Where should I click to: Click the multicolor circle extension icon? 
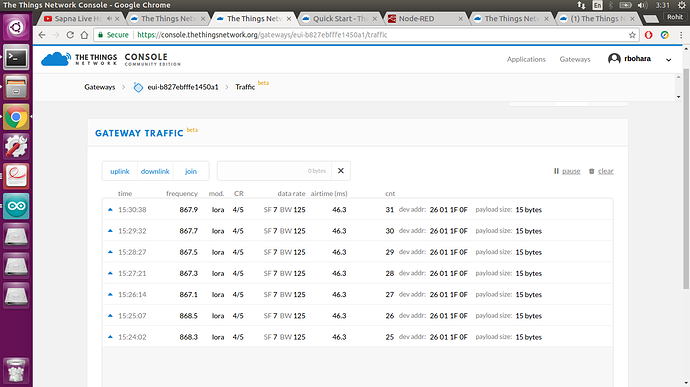(664, 35)
